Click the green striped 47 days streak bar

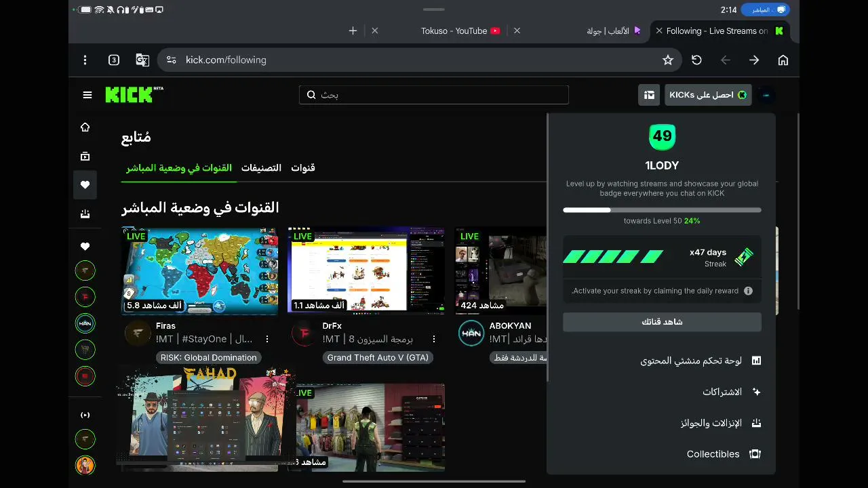(x=613, y=257)
